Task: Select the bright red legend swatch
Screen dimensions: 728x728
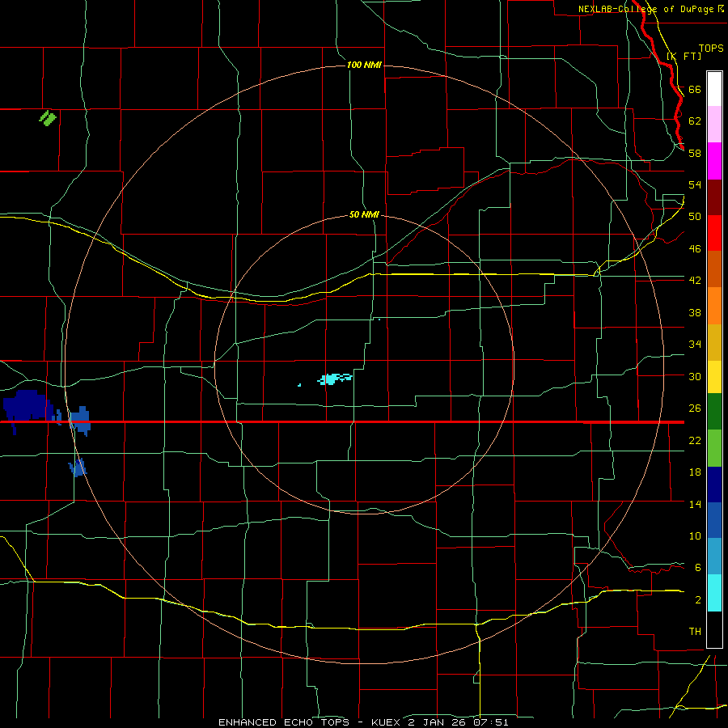Action: pyautogui.click(x=714, y=233)
